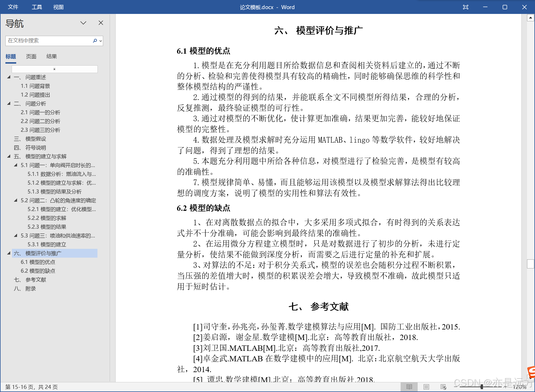Screen dimensions: 535x392
Task: Go to heading 2.2 问题二的分析
Action: 40,121
